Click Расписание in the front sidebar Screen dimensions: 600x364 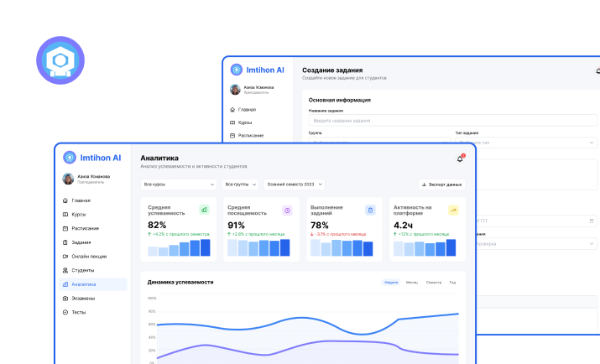(x=85, y=228)
